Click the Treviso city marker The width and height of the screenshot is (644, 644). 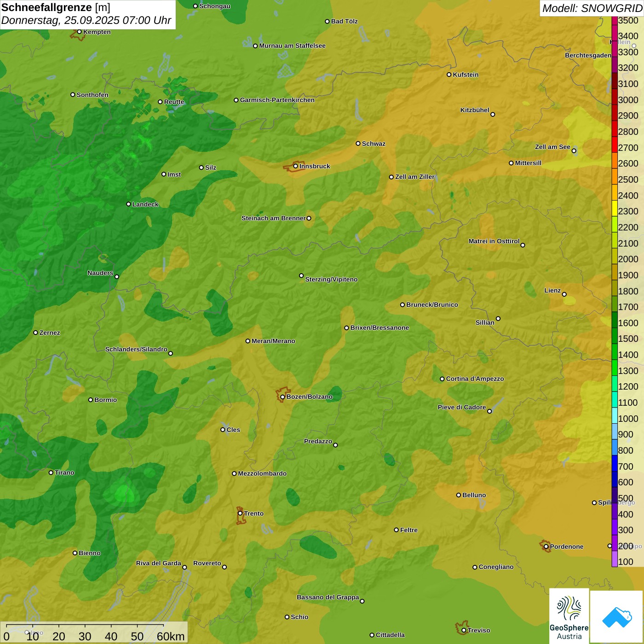click(464, 630)
